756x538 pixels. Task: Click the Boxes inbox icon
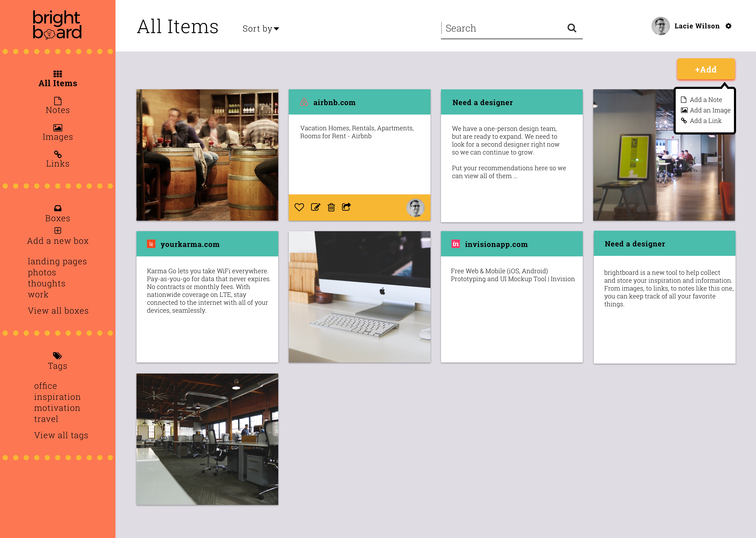click(x=58, y=208)
